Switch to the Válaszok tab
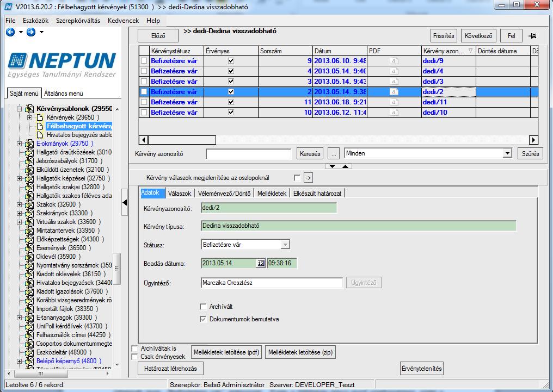The height and width of the screenshot is (392, 553). click(x=180, y=194)
